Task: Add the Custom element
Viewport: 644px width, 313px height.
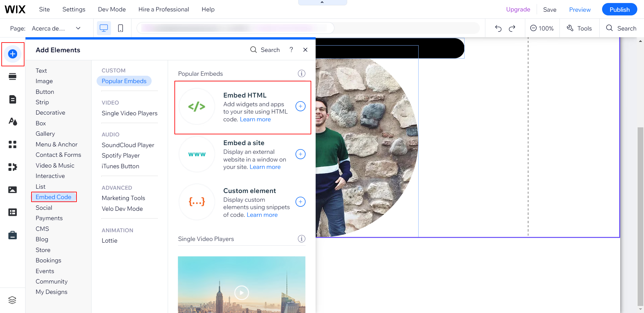Action: (301, 202)
